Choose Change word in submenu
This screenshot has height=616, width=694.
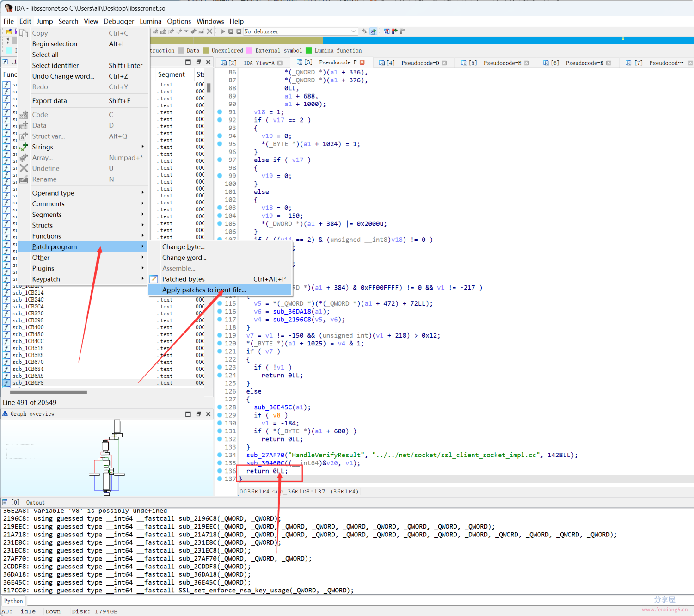point(220,258)
